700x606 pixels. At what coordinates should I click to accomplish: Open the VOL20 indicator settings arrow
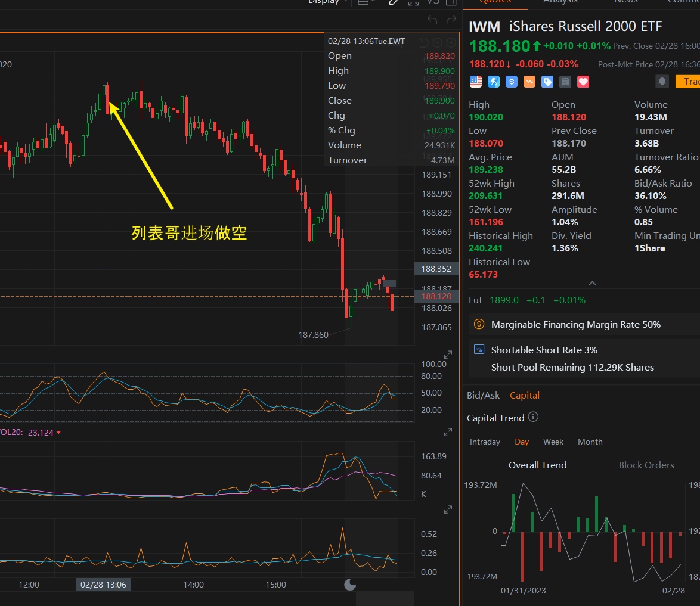pos(58,433)
